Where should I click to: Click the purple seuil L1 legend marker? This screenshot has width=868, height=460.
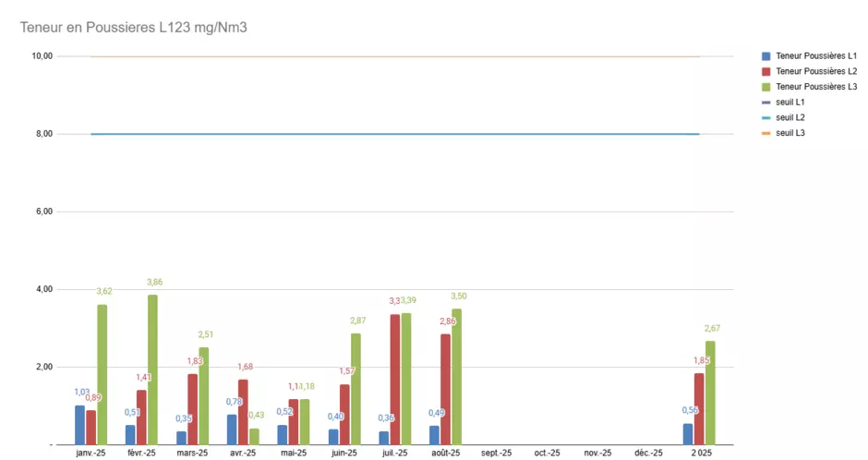click(x=766, y=103)
